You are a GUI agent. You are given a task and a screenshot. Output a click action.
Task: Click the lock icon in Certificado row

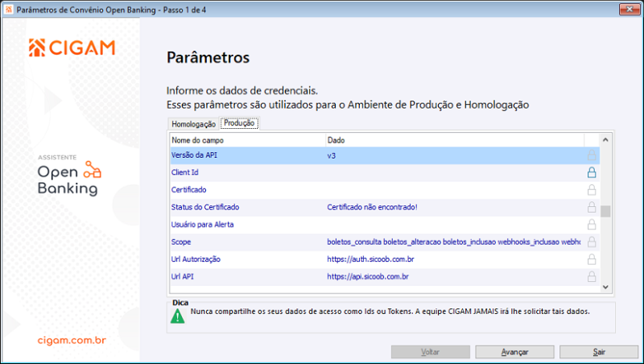(x=592, y=190)
